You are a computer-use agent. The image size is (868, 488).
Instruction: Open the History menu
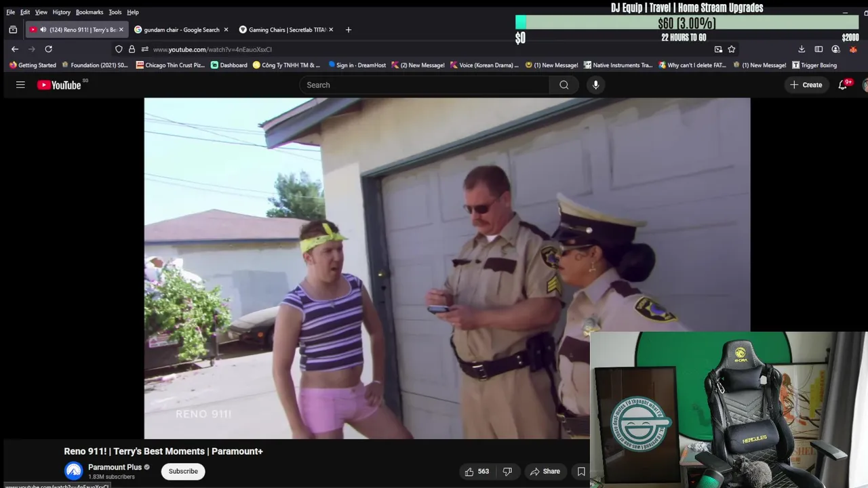[x=62, y=12]
